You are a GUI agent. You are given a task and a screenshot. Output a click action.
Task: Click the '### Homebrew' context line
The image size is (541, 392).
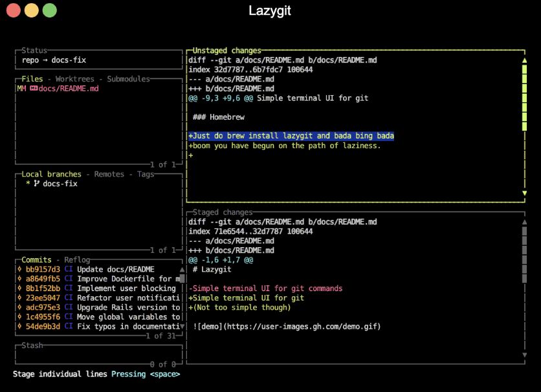pos(218,117)
